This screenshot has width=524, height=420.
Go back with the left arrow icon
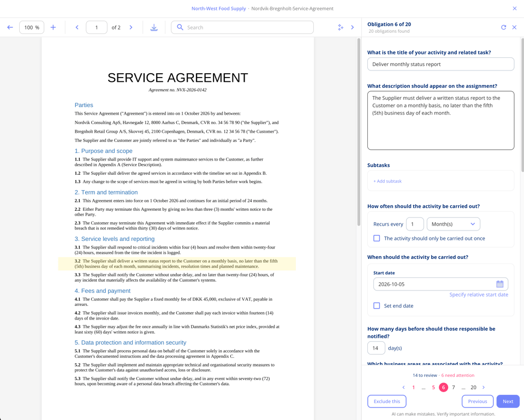[10, 27]
